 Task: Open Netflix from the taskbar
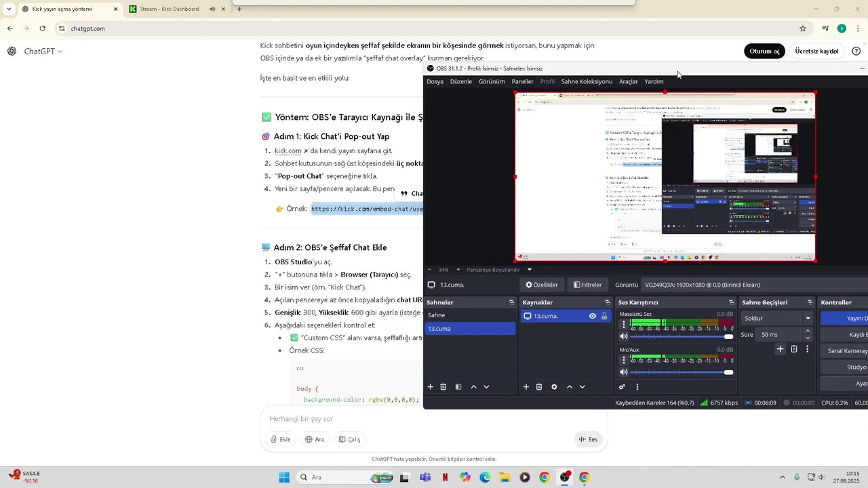(x=445, y=477)
